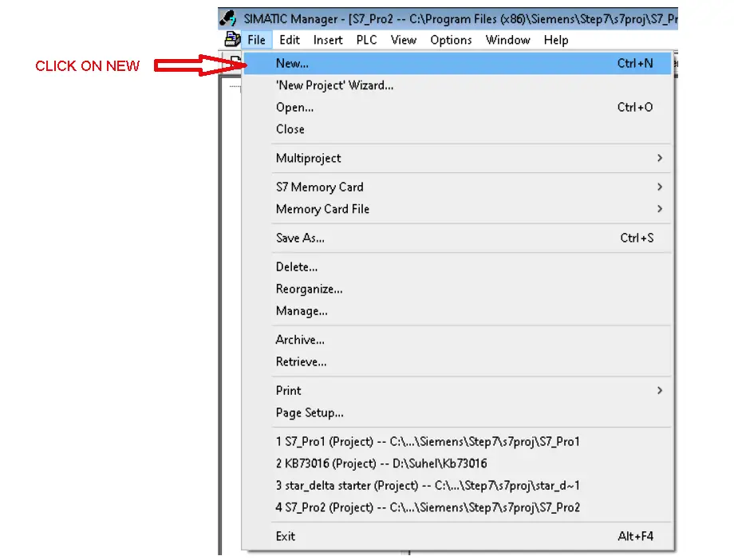The image size is (734, 560).
Task: Open recent project 4 S7_Pro2
Action: point(457,507)
